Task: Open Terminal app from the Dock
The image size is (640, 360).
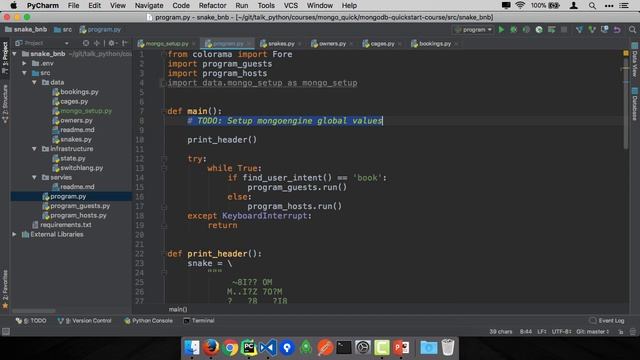Action: (x=344, y=348)
